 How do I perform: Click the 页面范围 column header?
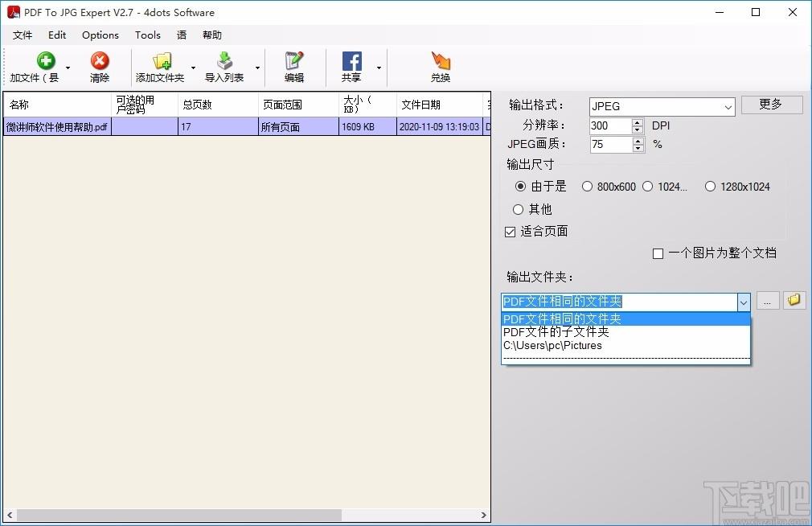pos(298,105)
